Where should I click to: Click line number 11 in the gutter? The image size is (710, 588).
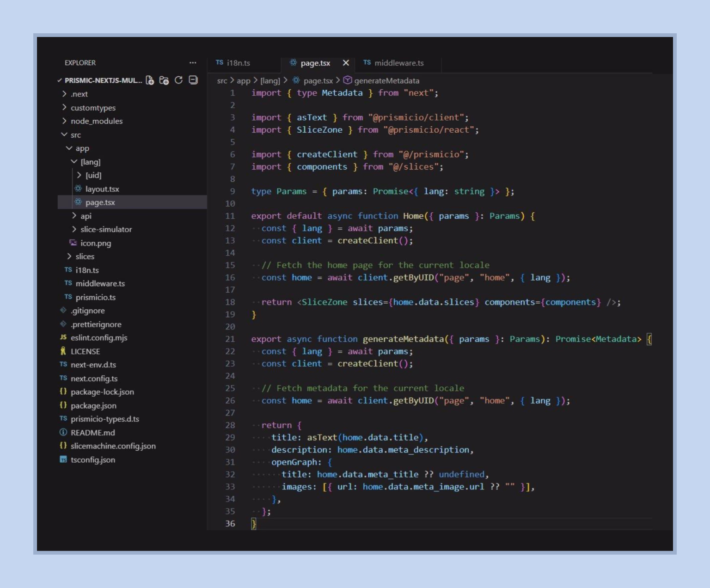pyautogui.click(x=230, y=216)
